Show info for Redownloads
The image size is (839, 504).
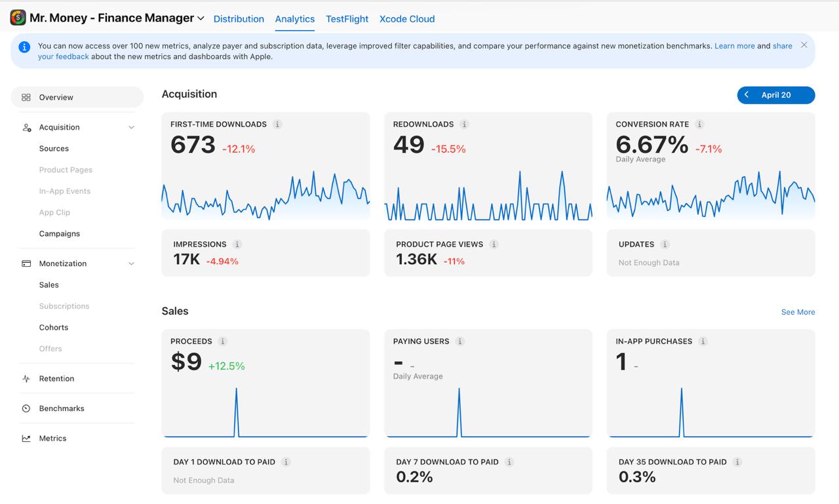click(x=464, y=125)
